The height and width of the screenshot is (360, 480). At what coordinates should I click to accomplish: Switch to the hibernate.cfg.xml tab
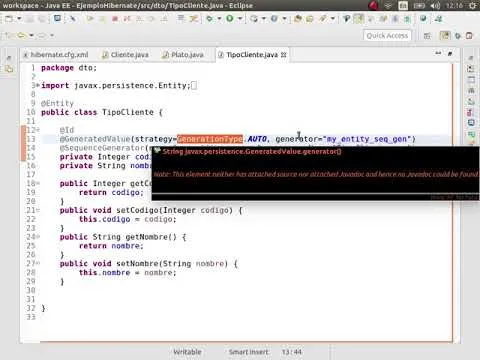click(x=56, y=55)
